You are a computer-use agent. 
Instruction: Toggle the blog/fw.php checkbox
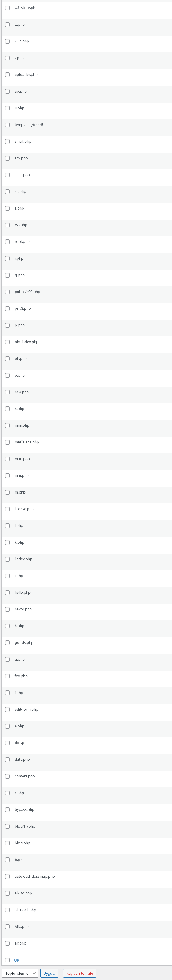pyautogui.click(x=7, y=826)
